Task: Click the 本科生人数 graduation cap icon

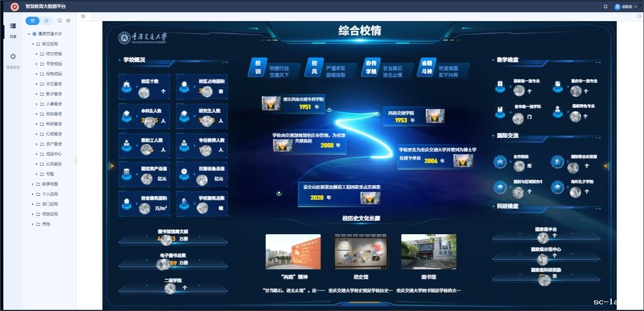Action: click(x=127, y=113)
